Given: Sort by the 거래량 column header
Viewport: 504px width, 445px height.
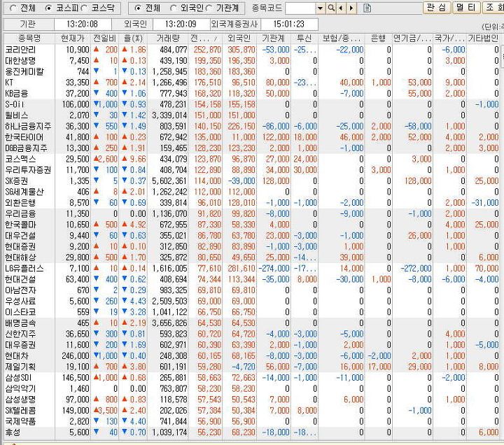Looking at the screenshot, I should (168, 38).
